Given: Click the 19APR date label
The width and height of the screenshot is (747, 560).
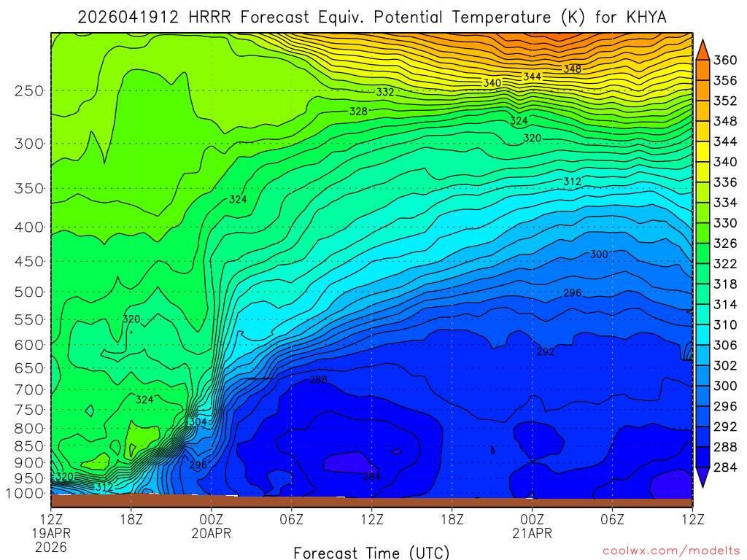Looking at the screenshot, I should click(51, 533).
